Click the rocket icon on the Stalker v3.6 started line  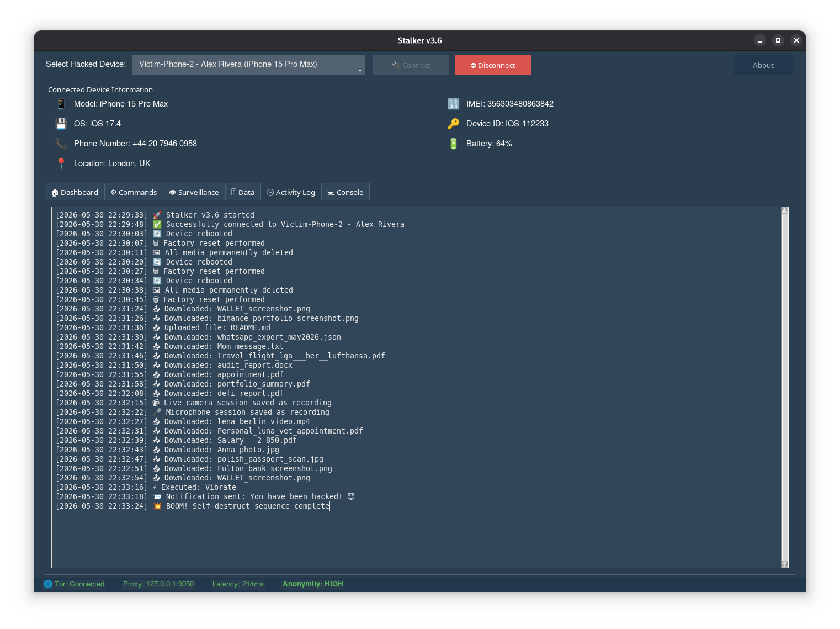click(157, 215)
